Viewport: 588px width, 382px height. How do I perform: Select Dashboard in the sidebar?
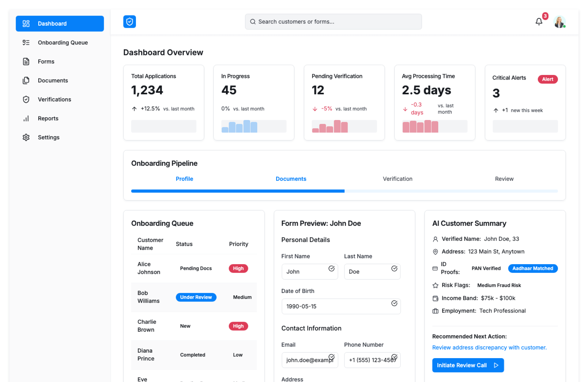[60, 24]
